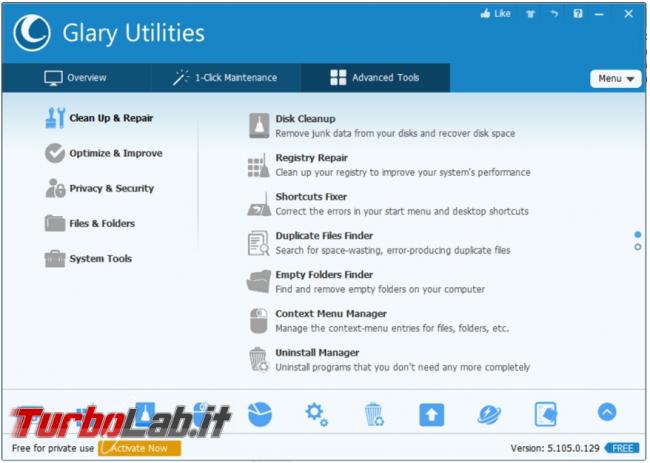Image resolution: width=650 pixels, height=463 pixels.
Task: Click 'Clean up your registry' description text
Action: [x=403, y=172]
